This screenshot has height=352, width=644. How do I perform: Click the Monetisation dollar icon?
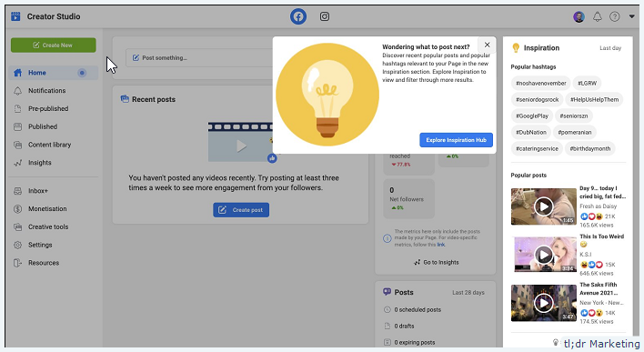17,209
